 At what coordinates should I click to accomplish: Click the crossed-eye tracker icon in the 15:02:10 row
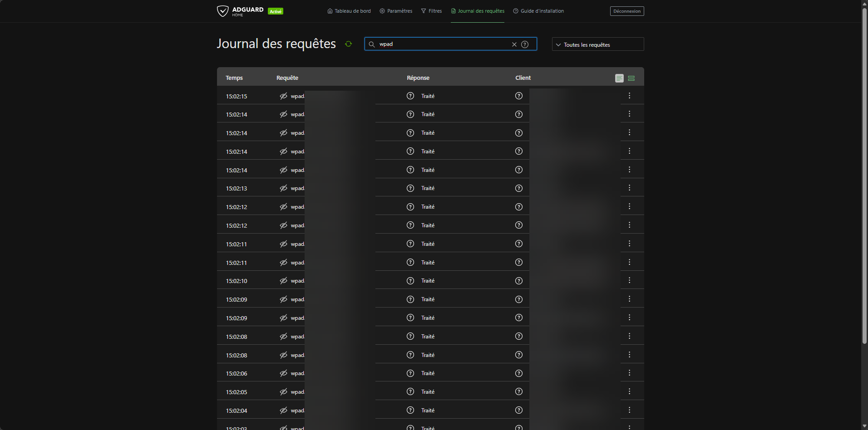(x=283, y=281)
